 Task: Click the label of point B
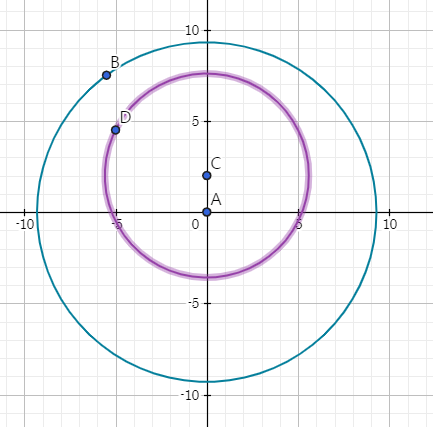[115, 62]
